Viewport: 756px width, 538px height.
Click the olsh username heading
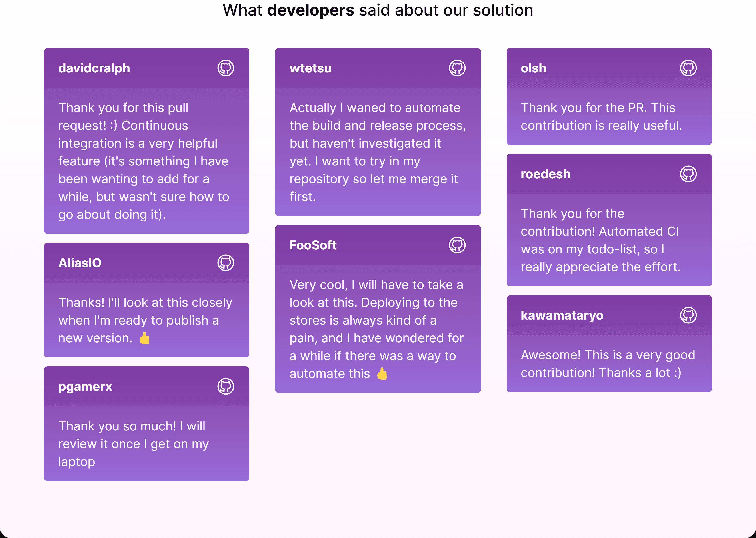point(534,68)
